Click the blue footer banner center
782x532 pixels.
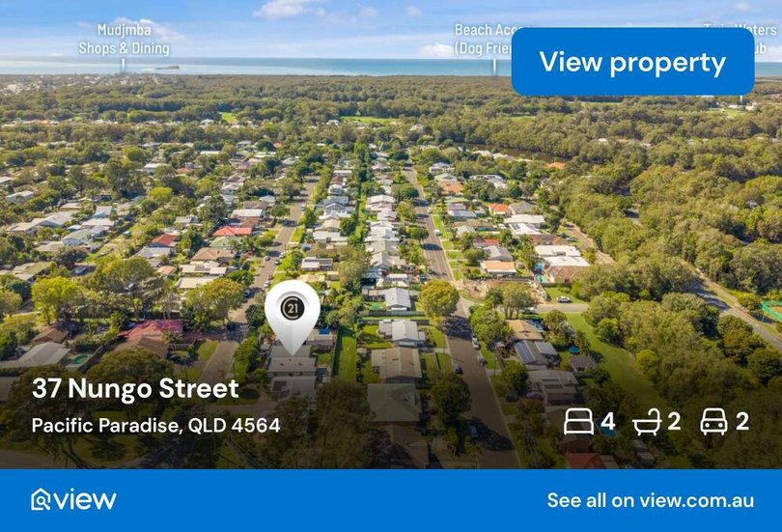(391, 500)
